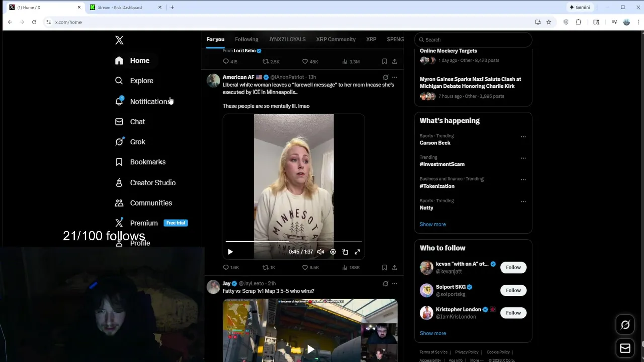Open more options on American AF post

[395, 77]
